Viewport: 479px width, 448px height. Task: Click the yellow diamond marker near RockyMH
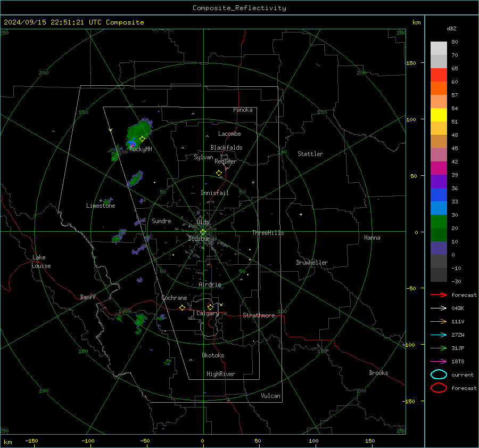click(142, 139)
